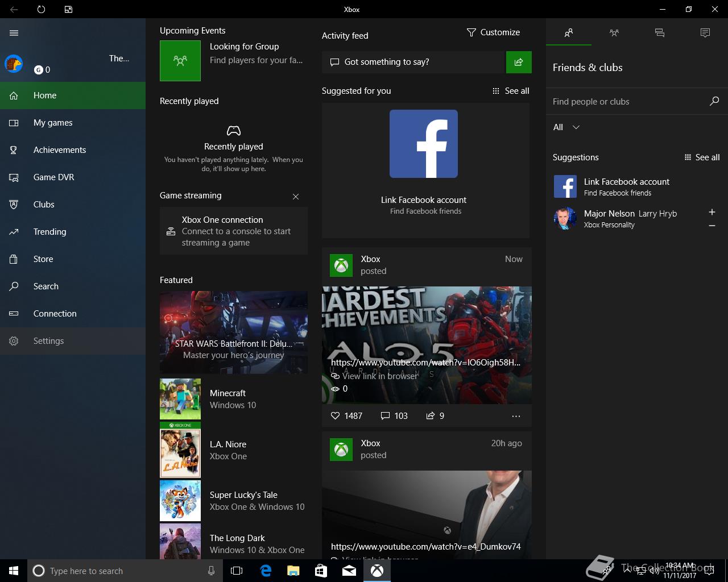Click Cortana microphone icon
Viewport: 728px width, 582px height.
coord(211,571)
